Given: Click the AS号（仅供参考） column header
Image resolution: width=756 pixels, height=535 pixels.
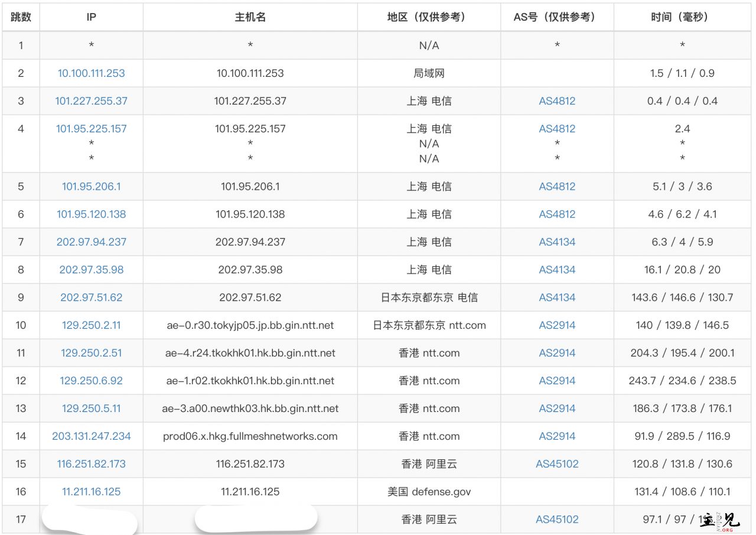Looking at the screenshot, I should point(557,17).
